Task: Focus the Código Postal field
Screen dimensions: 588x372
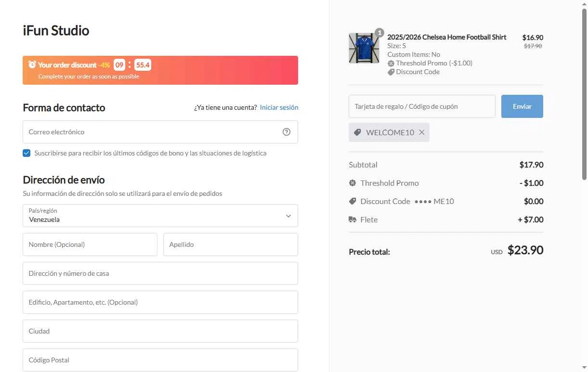Action: click(x=160, y=360)
